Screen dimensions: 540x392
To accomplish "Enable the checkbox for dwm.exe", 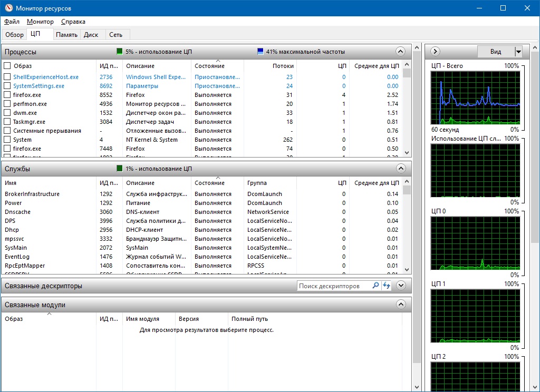I will tap(7, 113).
